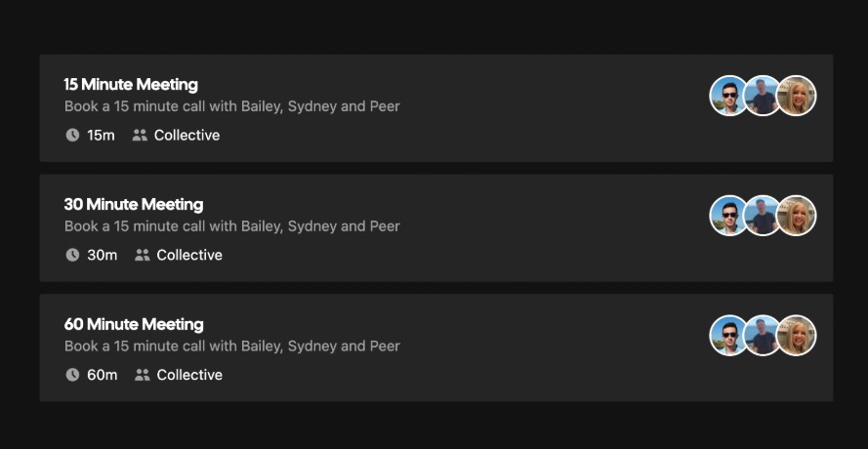This screenshot has width=868, height=449.
Task: Open the 60 Minute Meeting title
Action: 134,324
